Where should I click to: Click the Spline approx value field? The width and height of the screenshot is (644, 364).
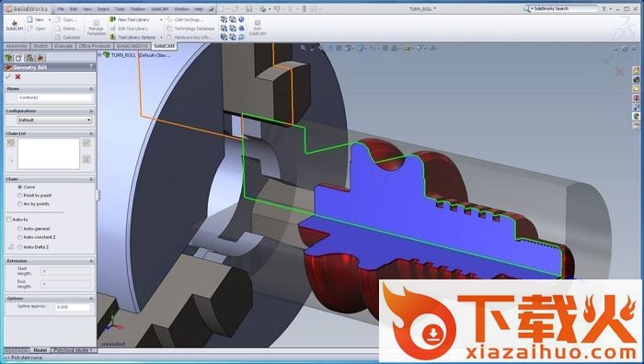pos(73,307)
